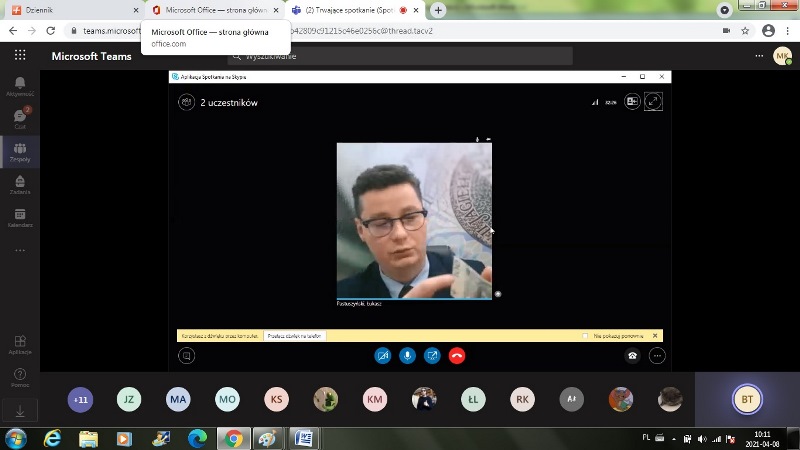Image resolution: width=800 pixels, height=450 pixels.
Task: Select the BT participant avatar
Action: coord(747,400)
